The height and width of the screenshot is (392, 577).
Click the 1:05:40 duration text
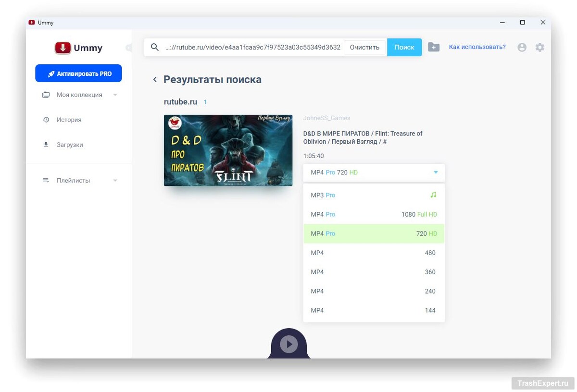pyautogui.click(x=314, y=156)
